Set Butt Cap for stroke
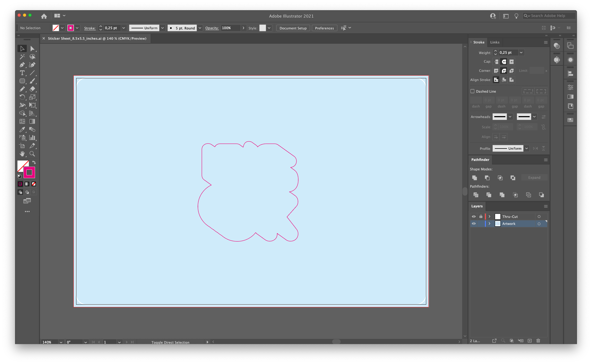The width and height of the screenshot is (592, 364). (496, 62)
